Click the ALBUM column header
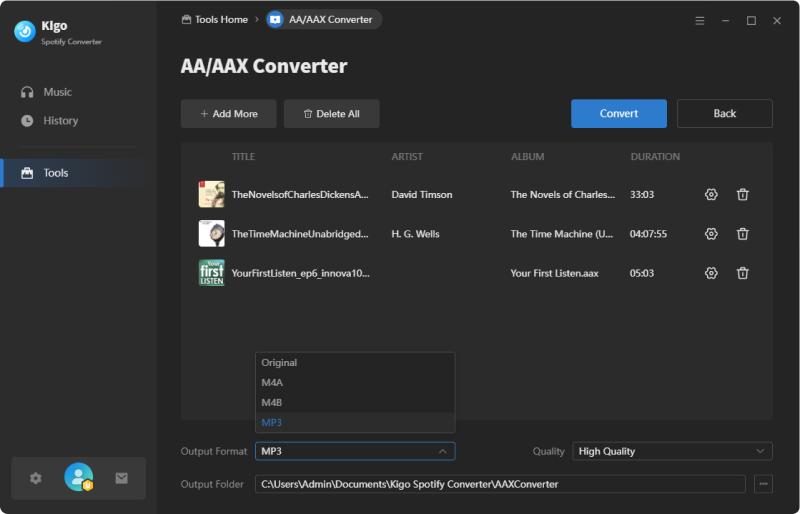800x514 pixels. (x=528, y=157)
